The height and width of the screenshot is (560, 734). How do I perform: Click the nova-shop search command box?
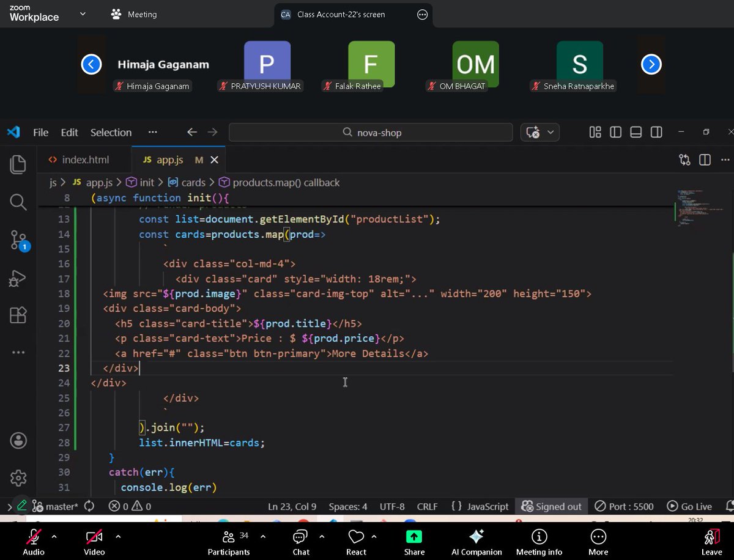(371, 132)
